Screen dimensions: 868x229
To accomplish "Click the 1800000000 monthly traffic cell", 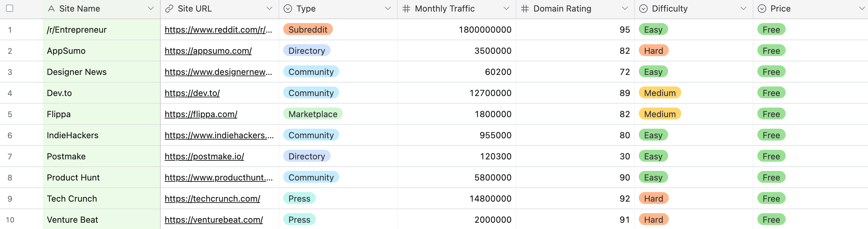I will coord(457,30).
